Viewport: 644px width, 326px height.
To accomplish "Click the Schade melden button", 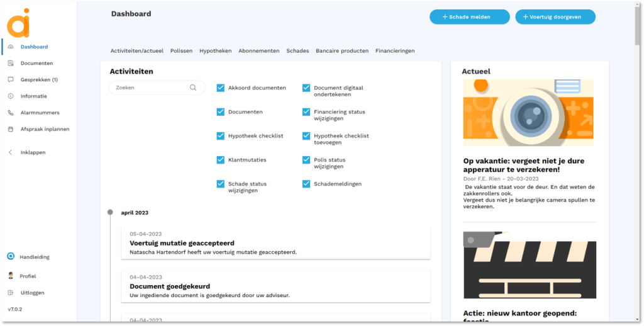I will 469,17.
